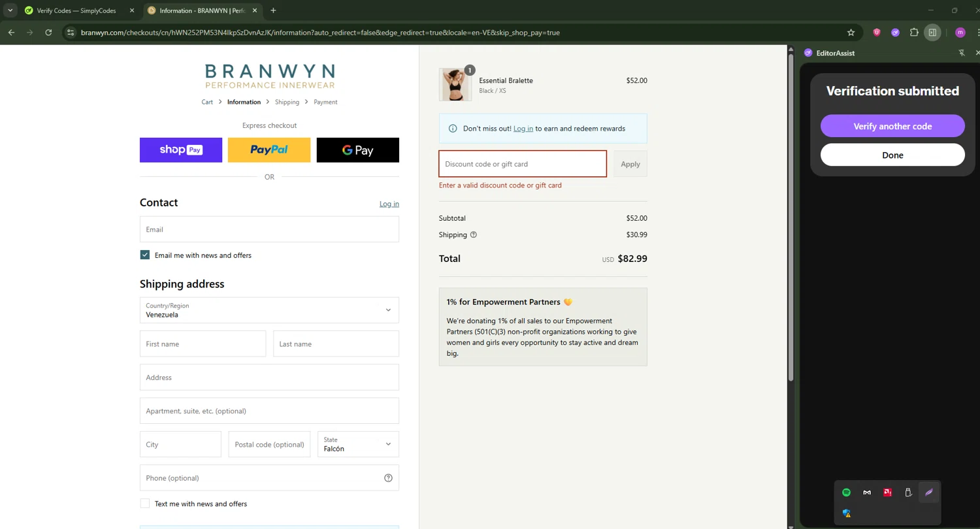This screenshot has width=980, height=529.
Task: Go back with the browser back arrow
Action: [x=11, y=32]
